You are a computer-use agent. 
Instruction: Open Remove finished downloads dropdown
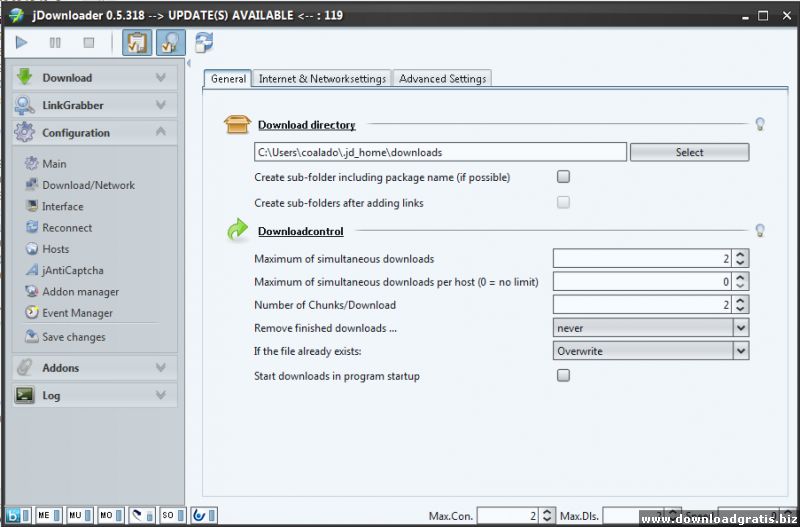tap(651, 328)
